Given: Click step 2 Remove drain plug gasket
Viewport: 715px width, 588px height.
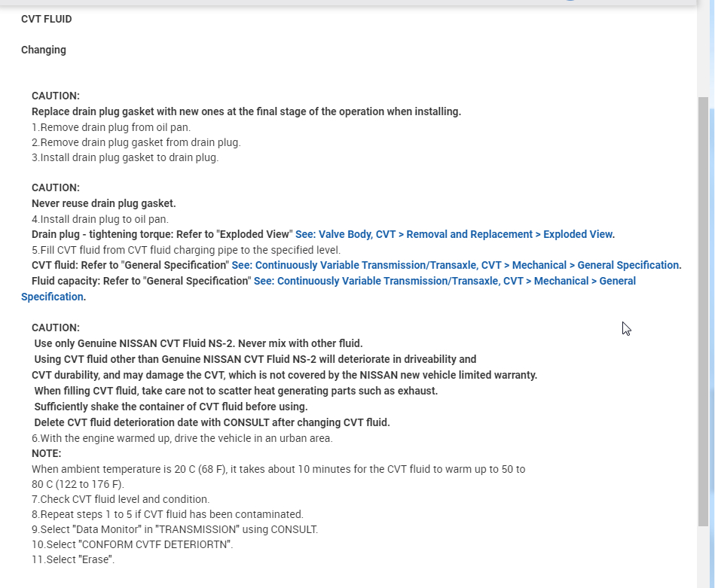Looking at the screenshot, I should coord(136,142).
